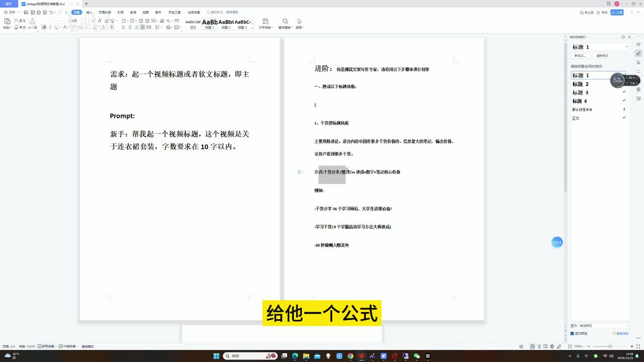Click the Paste clipboard icon
644x362 pixels.
tap(7, 22)
